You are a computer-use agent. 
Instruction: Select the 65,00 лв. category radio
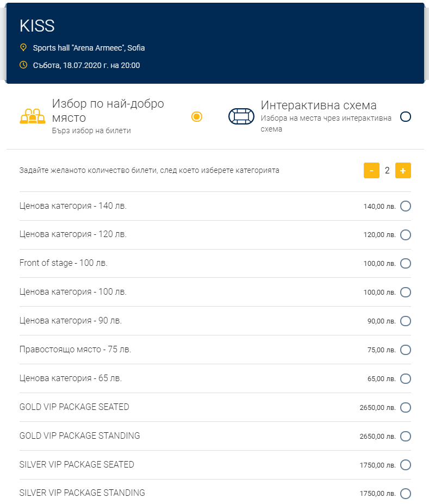[406, 378]
